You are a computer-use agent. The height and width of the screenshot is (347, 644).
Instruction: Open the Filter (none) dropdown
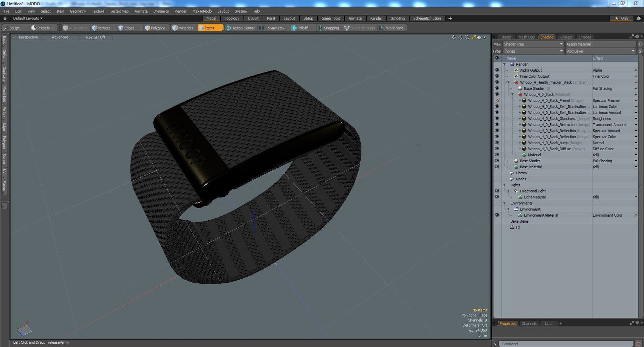click(x=533, y=51)
